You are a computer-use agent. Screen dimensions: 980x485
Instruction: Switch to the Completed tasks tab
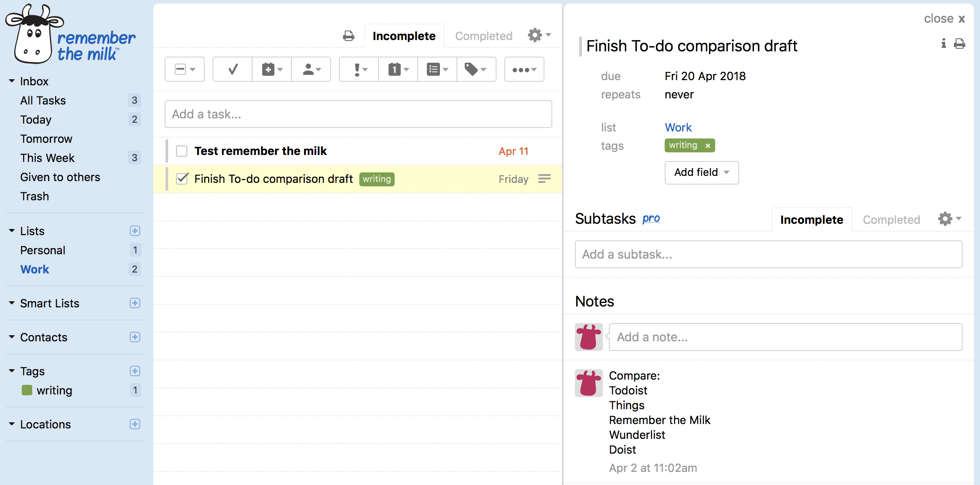click(x=484, y=36)
